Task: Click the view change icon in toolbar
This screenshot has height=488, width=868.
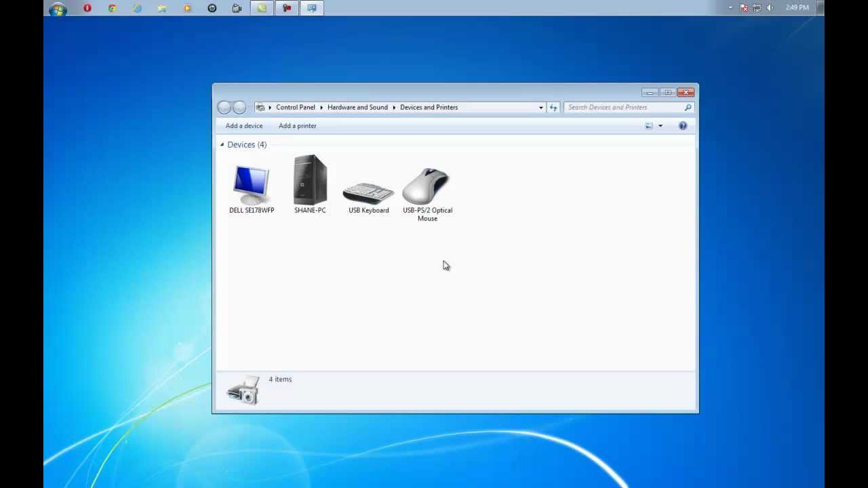Action: coord(649,125)
